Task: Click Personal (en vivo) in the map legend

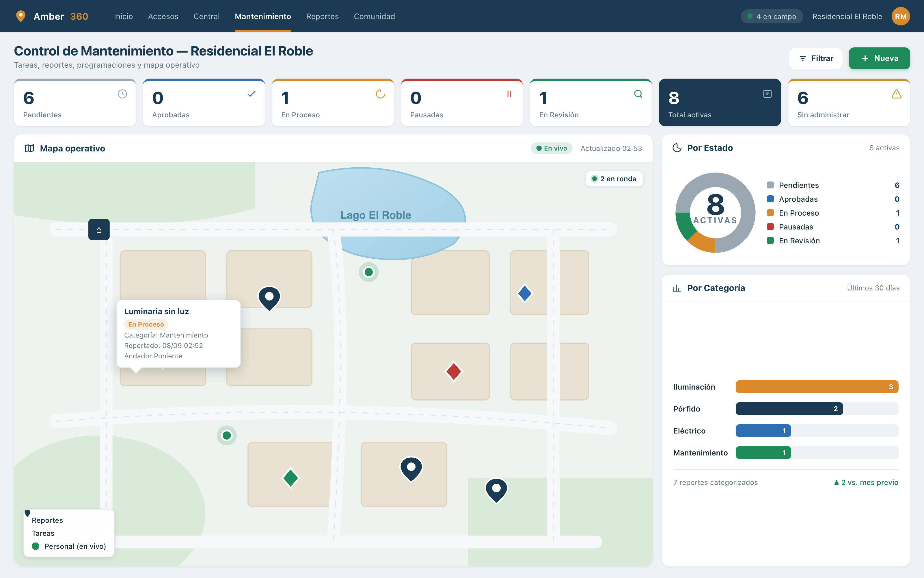Action: pos(75,546)
